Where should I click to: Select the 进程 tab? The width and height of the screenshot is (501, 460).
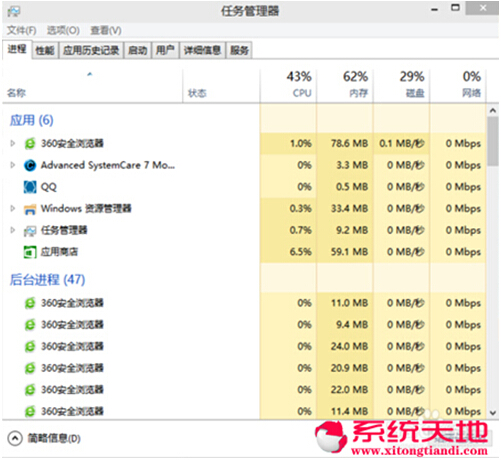click(17, 49)
